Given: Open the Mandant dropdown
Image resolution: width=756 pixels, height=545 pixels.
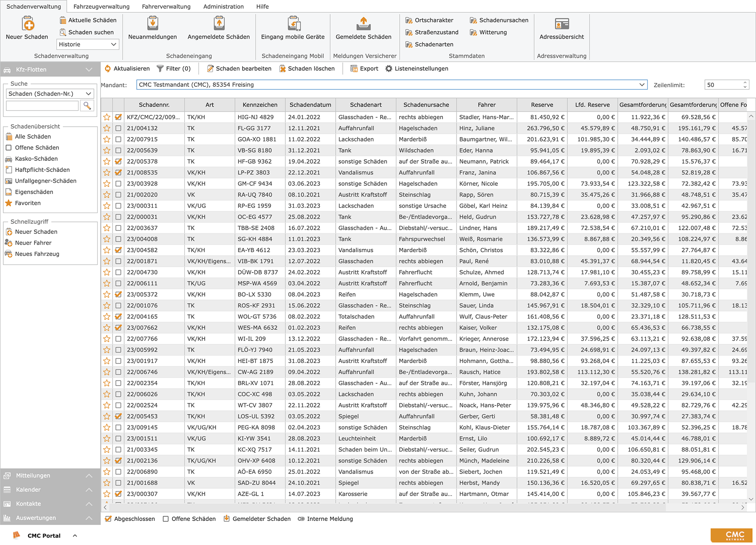Looking at the screenshot, I should [x=392, y=85].
